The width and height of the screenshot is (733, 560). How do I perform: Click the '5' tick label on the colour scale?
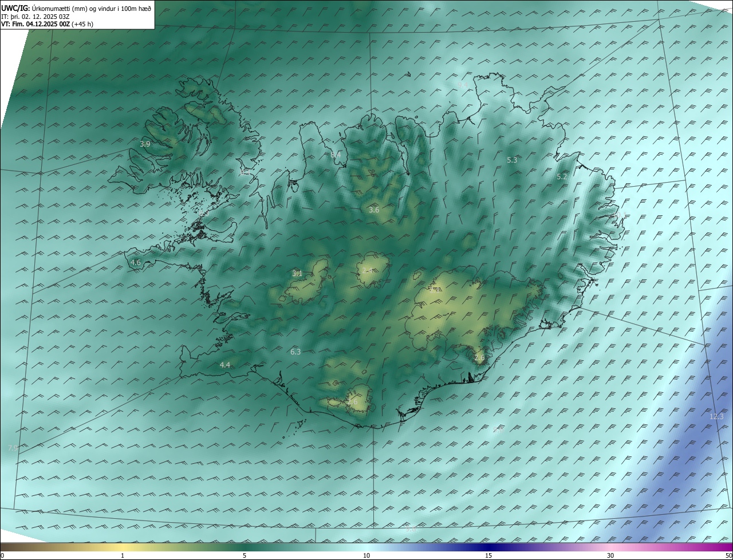point(245,555)
